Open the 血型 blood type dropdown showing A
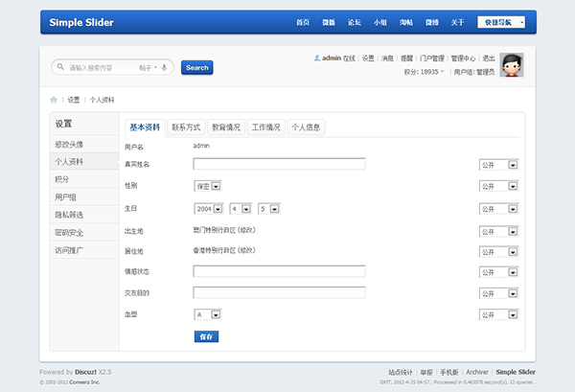This screenshot has height=392, width=575. 208,314
